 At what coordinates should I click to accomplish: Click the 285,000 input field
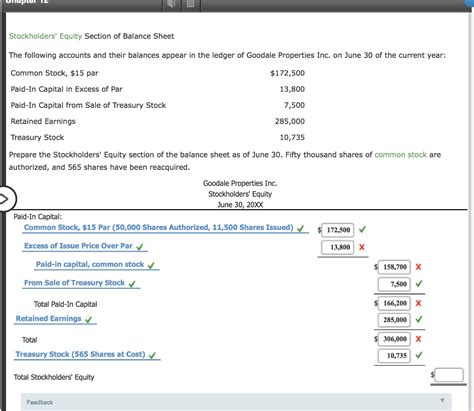pyautogui.click(x=394, y=320)
